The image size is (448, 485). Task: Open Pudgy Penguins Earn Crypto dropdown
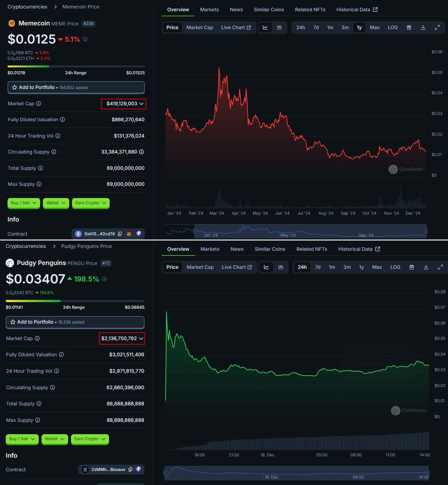pyautogui.click(x=90, y=439)
